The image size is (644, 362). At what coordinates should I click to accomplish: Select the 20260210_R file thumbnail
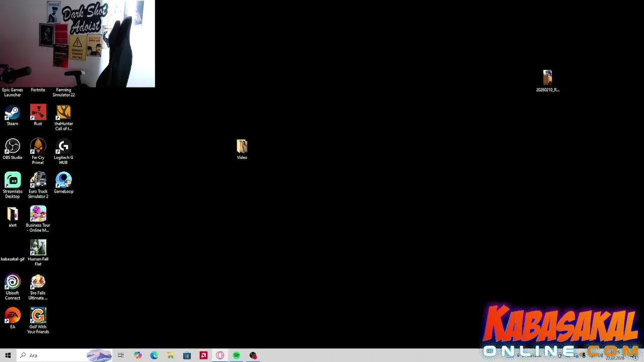(547, 78)
